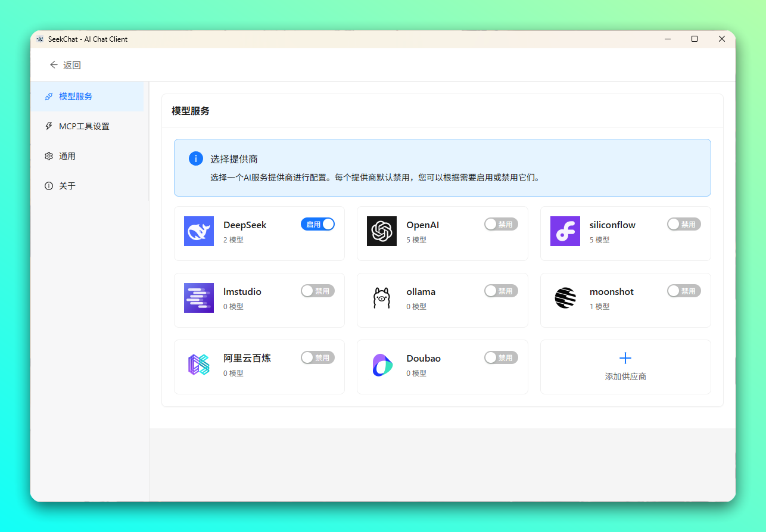Turn on the ollama toggle

pos(501,291)
